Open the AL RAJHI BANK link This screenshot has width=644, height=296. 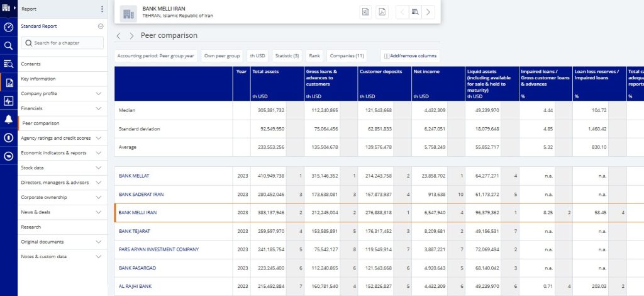[135, 286]
